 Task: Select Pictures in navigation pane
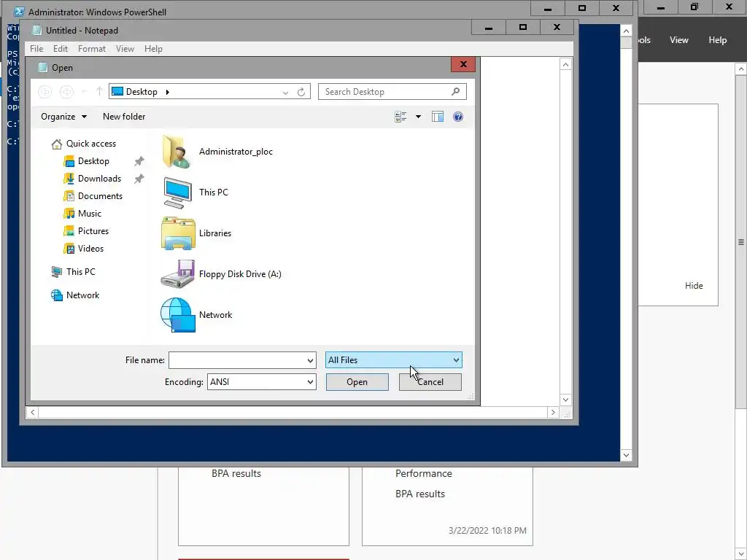[x=86, y=231]
